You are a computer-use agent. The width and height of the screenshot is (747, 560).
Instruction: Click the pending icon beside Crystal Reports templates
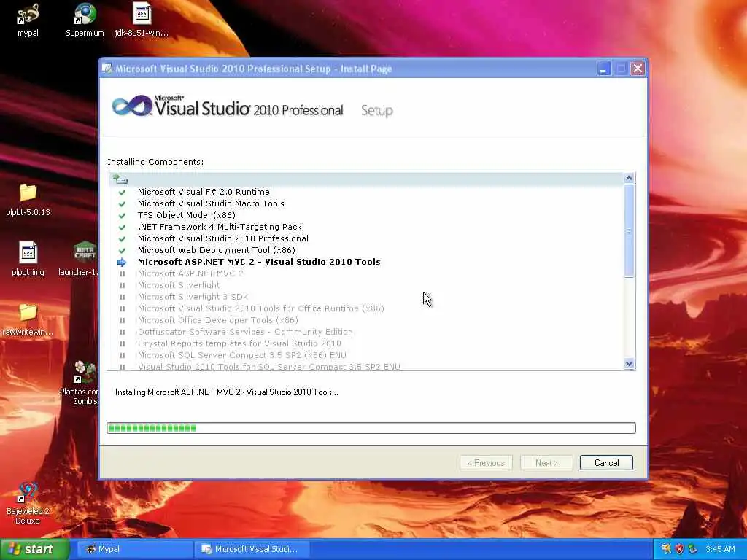[122, 344]
